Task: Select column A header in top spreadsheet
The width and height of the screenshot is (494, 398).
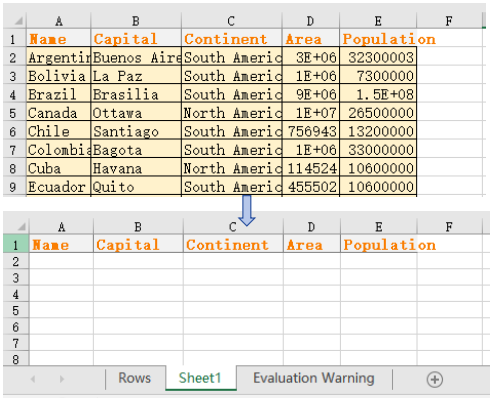Action: click(59, 21)
